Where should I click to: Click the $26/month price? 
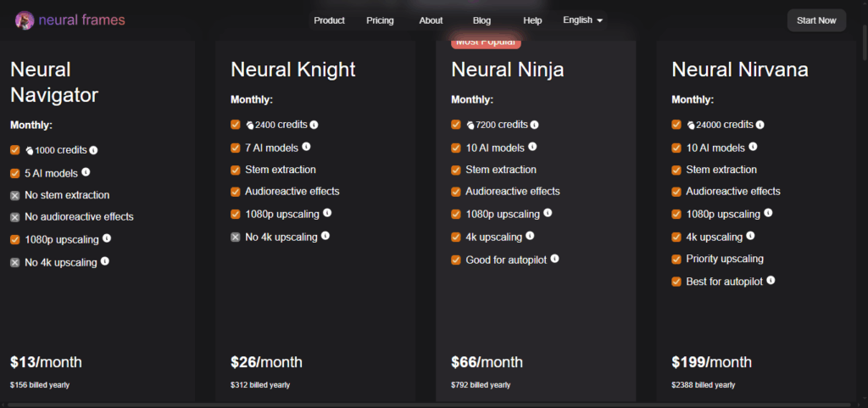[266, 362]
